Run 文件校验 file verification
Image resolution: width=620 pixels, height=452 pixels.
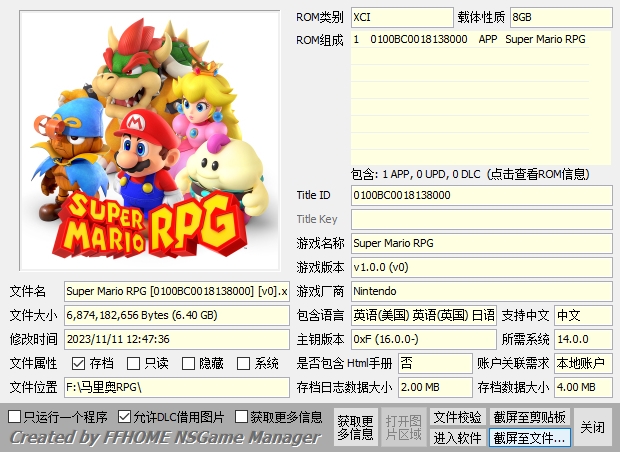tap(457, 417)
